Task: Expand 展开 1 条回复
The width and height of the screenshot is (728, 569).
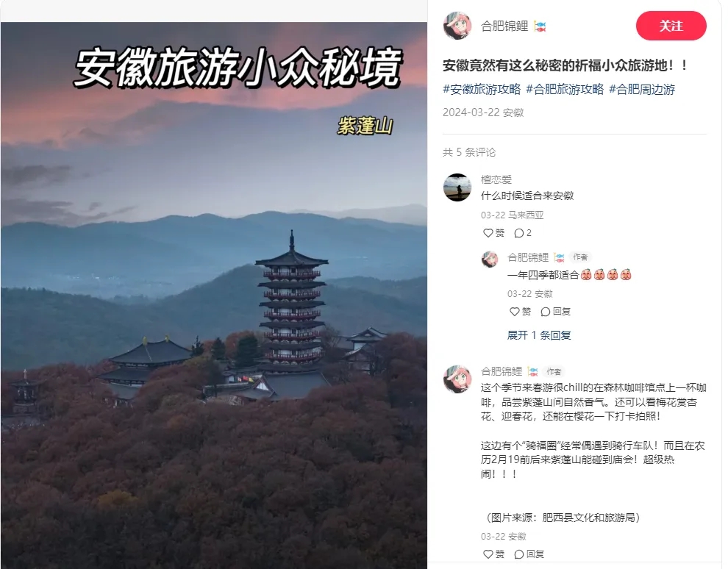Action: pos(538,335)
